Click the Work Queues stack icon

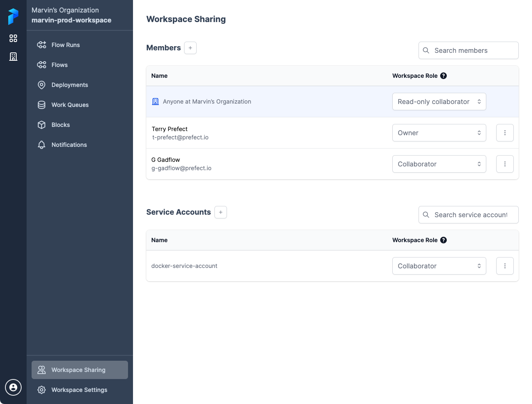pos(42,105)
